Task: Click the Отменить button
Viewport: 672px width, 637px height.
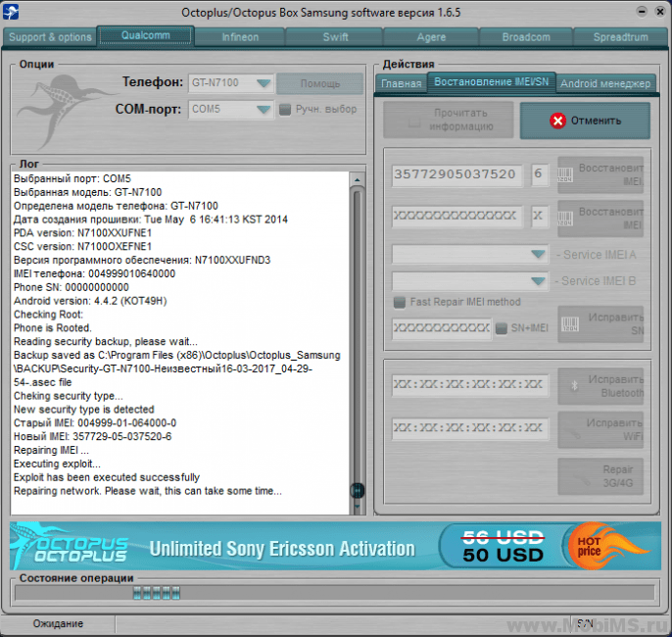Action: pos(585,121)
